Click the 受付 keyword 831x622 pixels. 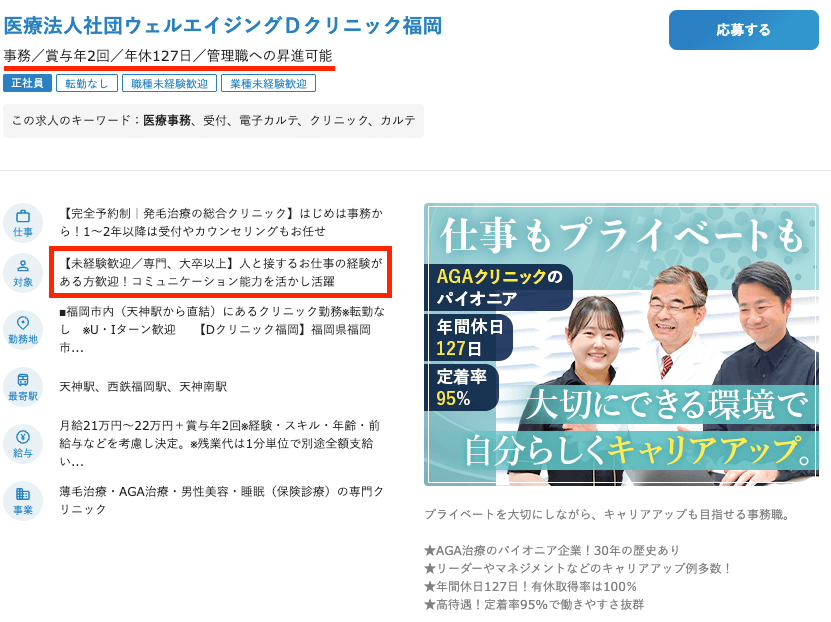click(215, 121)
